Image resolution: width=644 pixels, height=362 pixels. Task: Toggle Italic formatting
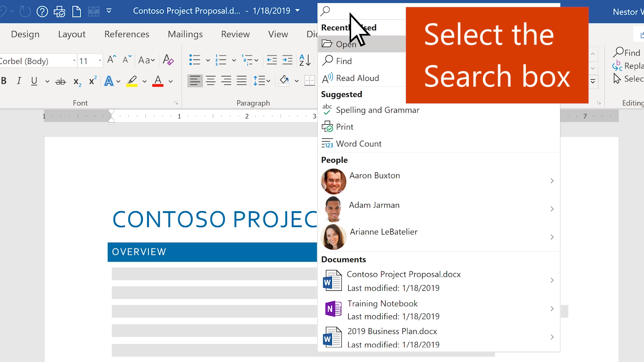click(19, 81)
